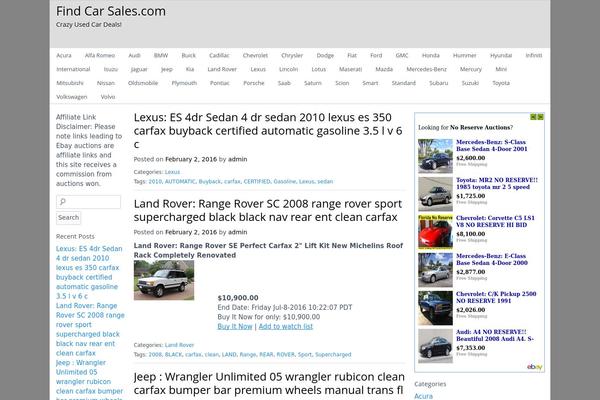The height and width of the screenshot is (400, 600).
Task: Open the Audi A4 NO RESERVE ad listing
Action: coord(495,335)
